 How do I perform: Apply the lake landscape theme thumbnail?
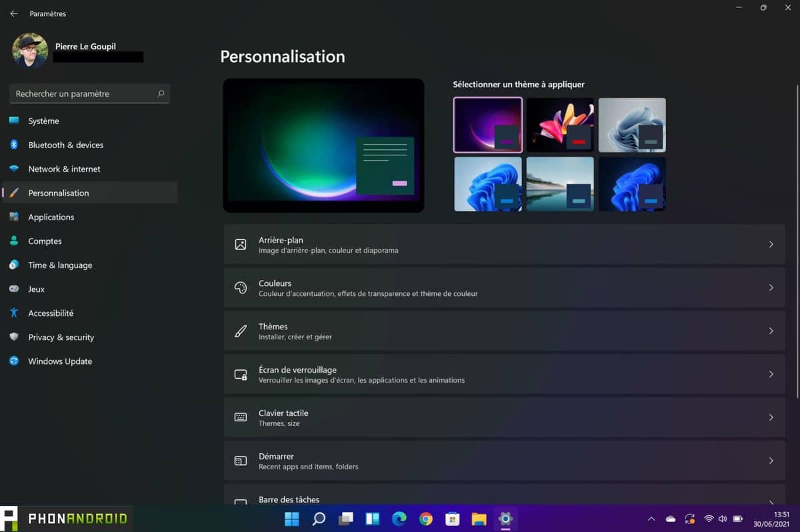560,184
